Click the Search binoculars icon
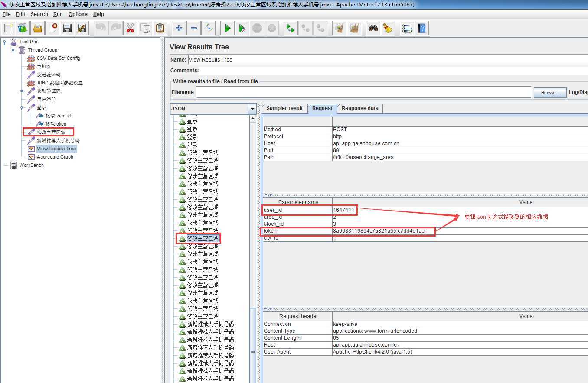The height and width of the screenshot is (383, 588). click(373, 29)
